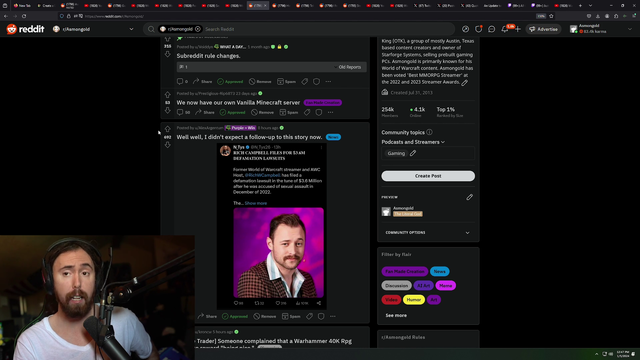Open the Vanilla Minecraft server post title
This screenshot has height=360, width=640.
click(x=238, y=102)
